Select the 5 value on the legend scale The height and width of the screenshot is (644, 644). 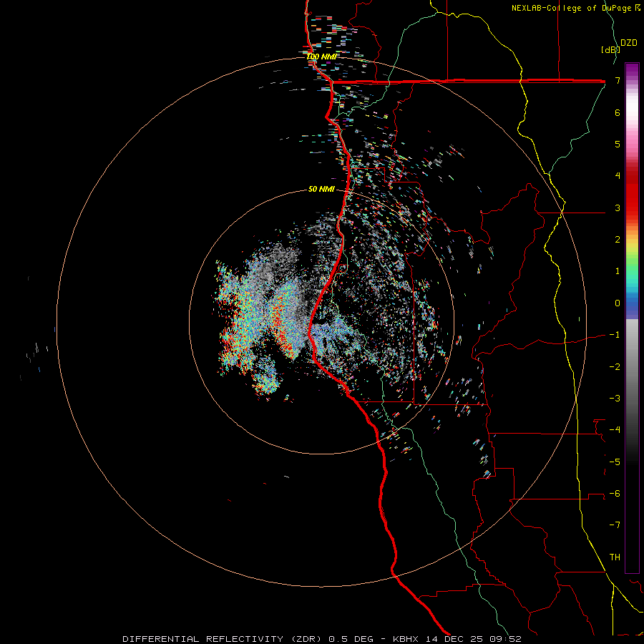618,144
